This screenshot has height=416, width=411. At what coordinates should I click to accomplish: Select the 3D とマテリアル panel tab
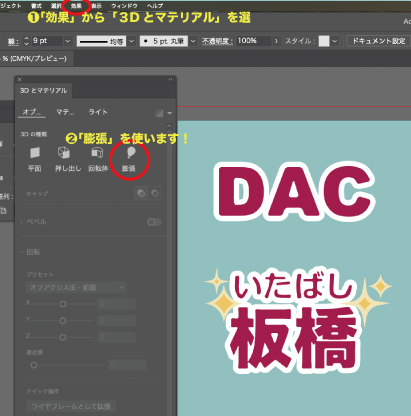(43, 91)
